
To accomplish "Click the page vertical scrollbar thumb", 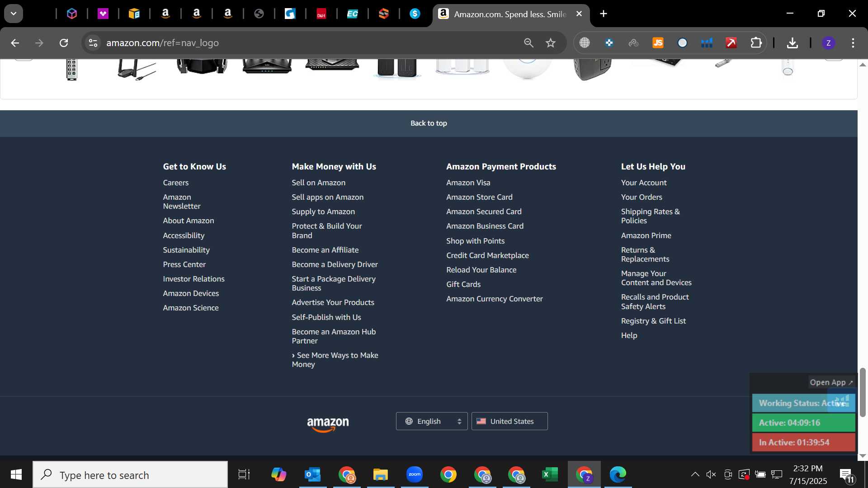I will pos(863,392).
